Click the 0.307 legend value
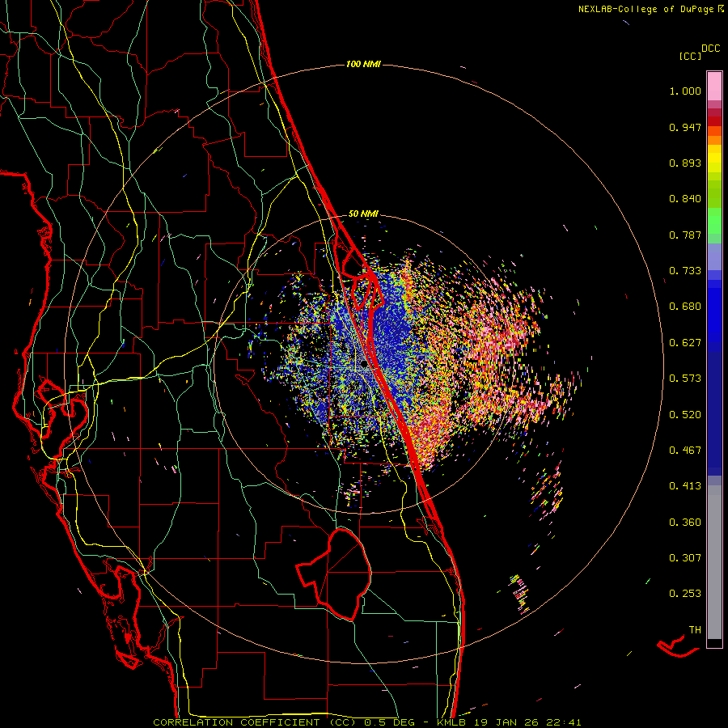This screenshot has width=728, height=728. pyautogui.click(x=685, y=558)
